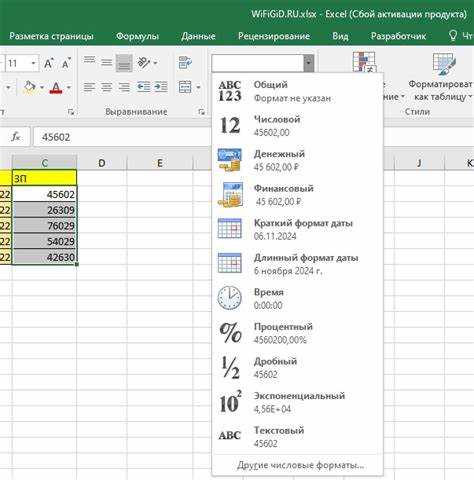Align text to top of cell
474x480 pixels.
[89, 62]
